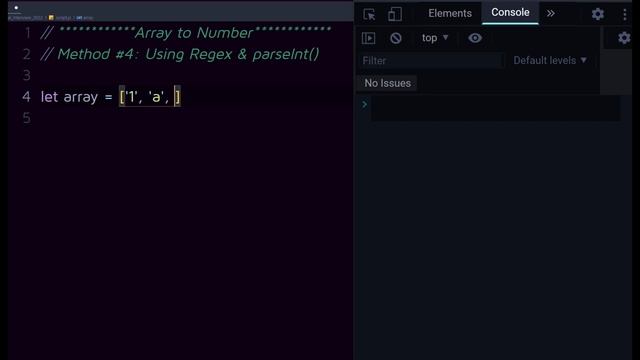
Task: Show the console sidebar panel icon
Action: [x=368, y=38]
